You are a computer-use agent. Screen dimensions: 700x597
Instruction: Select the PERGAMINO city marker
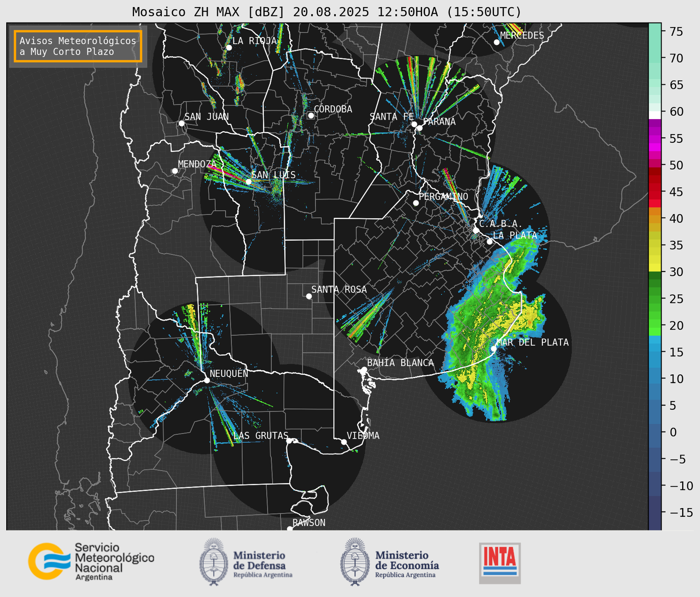(416, 203)
